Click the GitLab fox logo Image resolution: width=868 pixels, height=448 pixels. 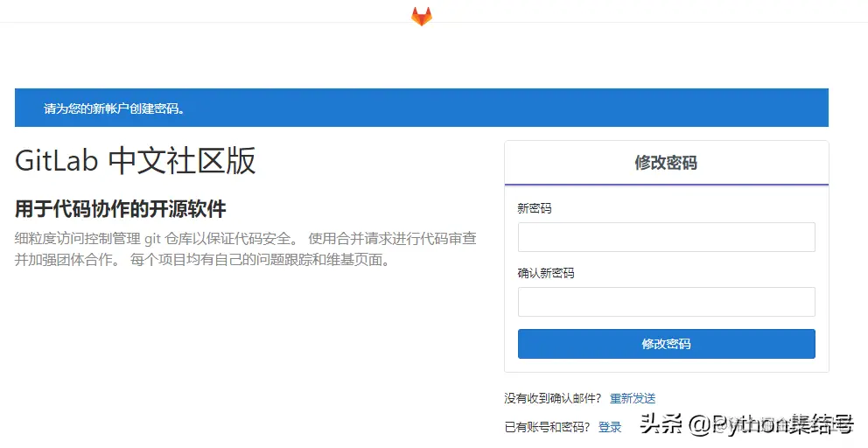[x=421, y=16]
